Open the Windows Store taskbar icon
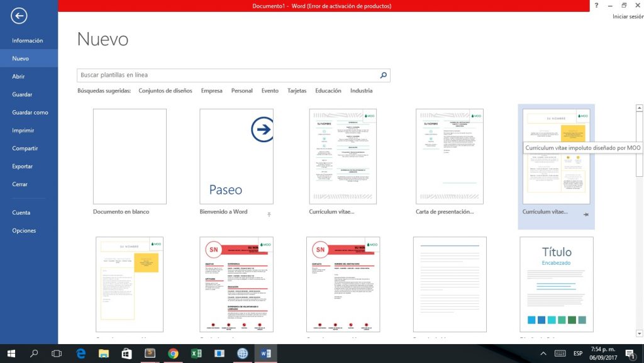Screen dimensions: 644x363 tap(126, 354)
